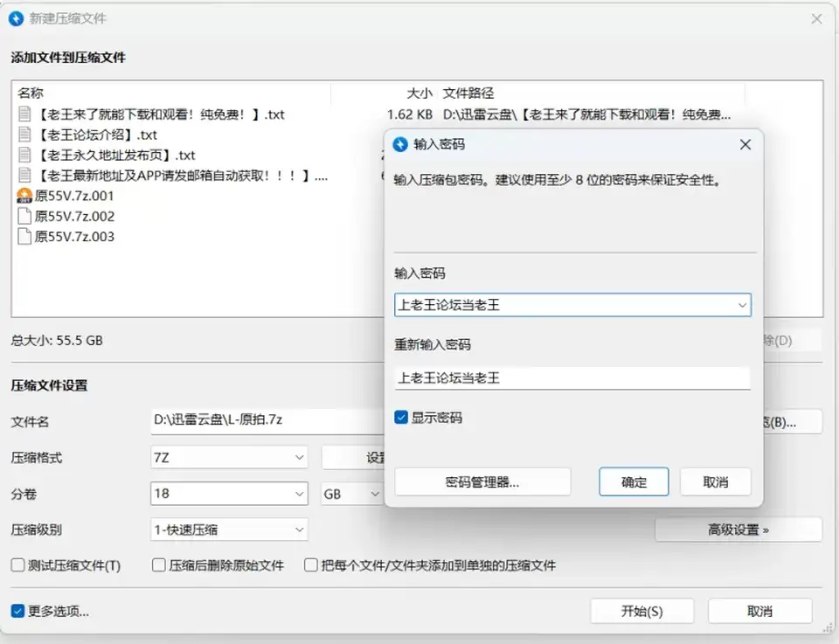Screen dimensions: 839x644
Task: Uncheck the 显示密码 checkbox
Action: 401,417
